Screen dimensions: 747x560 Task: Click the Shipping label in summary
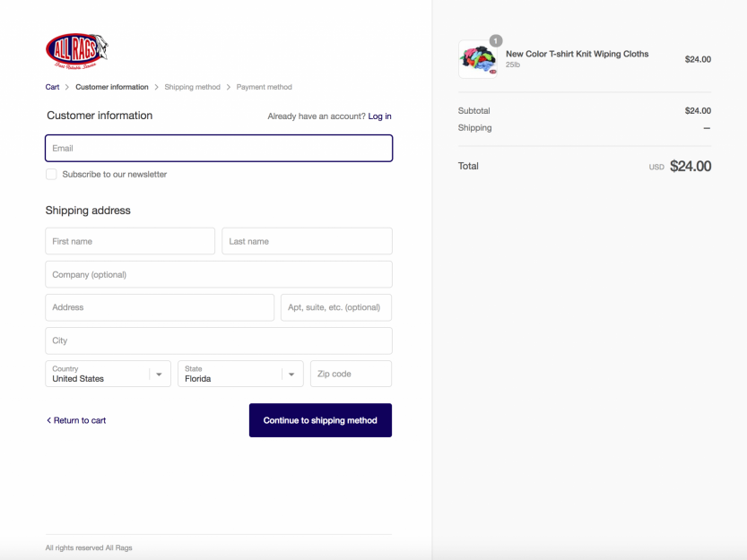[x=475, y=127]
